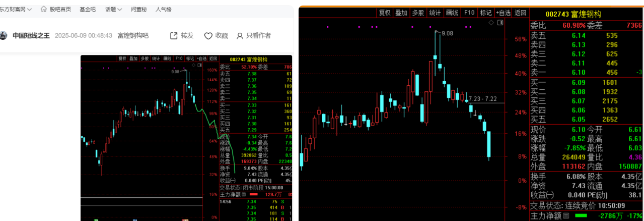Click the 只看作者 label
The image size is (644, 221).
[x=258, y=35]
